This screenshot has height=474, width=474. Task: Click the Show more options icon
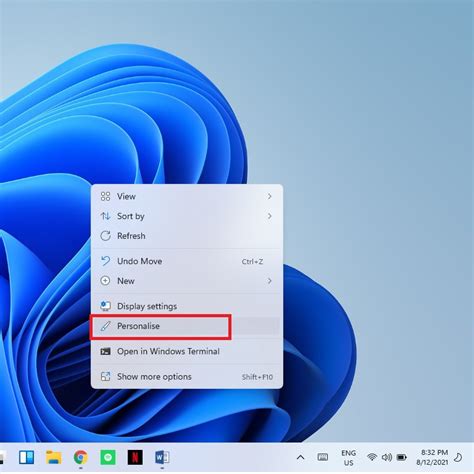pyautogui.click(x=105, y=377)
